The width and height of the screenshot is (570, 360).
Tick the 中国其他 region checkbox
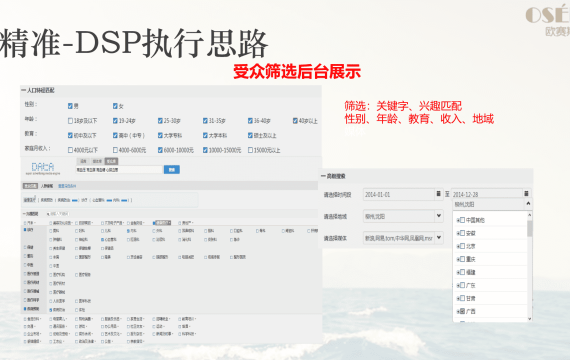(x=462, y=220)
